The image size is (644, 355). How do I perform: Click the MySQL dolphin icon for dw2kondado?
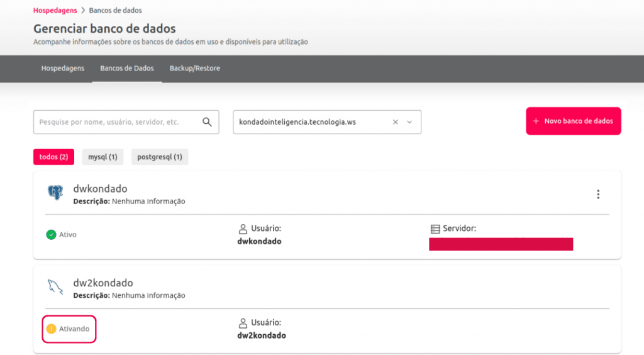(x=55, y=288)
